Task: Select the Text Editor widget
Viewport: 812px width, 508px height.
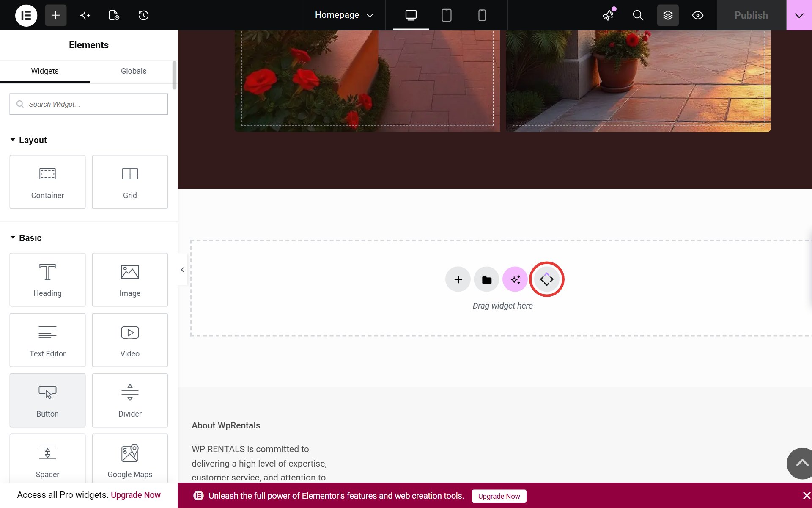Action: 47,340
